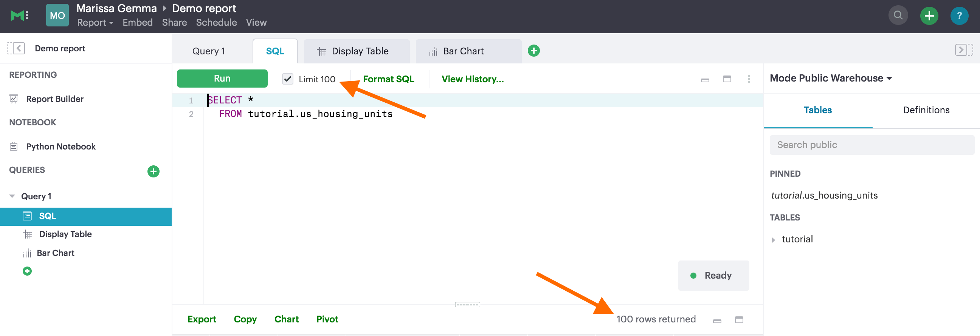980x336 pixels.
Task: Maximize the results pane
Action: tap(739, 320)
